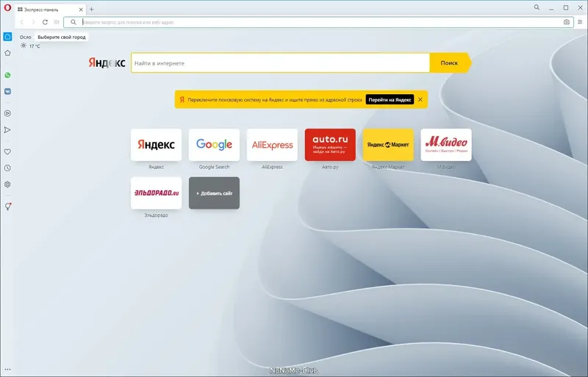Click the Speed Dial grid toolbar icon
The height and width of the screenshot is (377, 588).
click(x=57, y=22)
